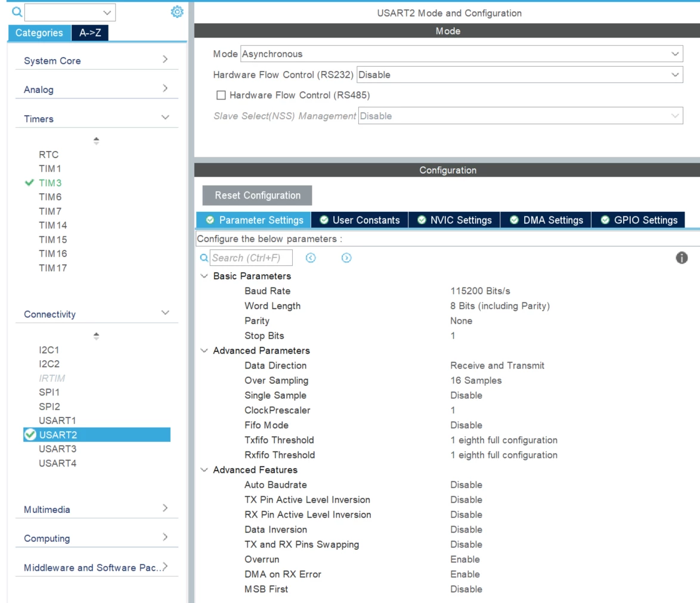Click the green checkmark next to TIM3

pyautogui.click(x=29, y=183)
